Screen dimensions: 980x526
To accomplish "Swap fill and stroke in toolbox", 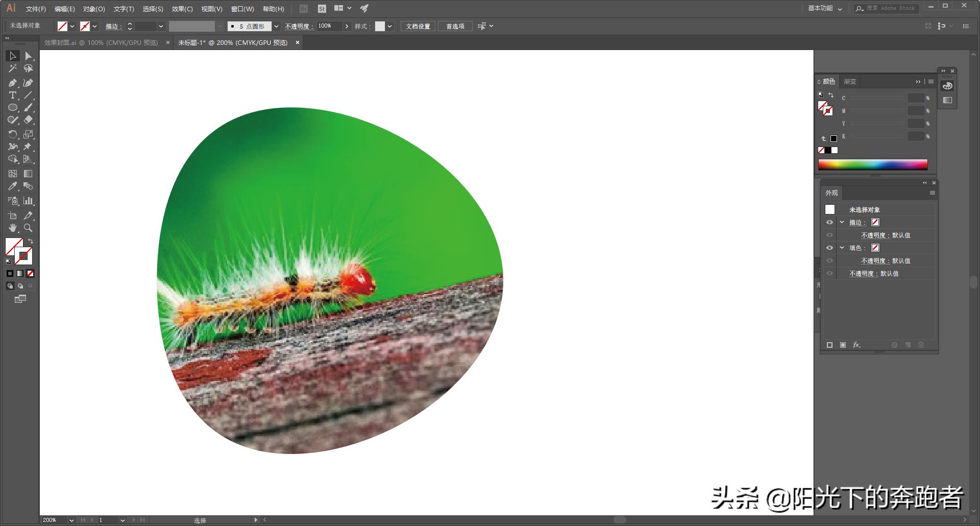I will [x=31, y=242].
